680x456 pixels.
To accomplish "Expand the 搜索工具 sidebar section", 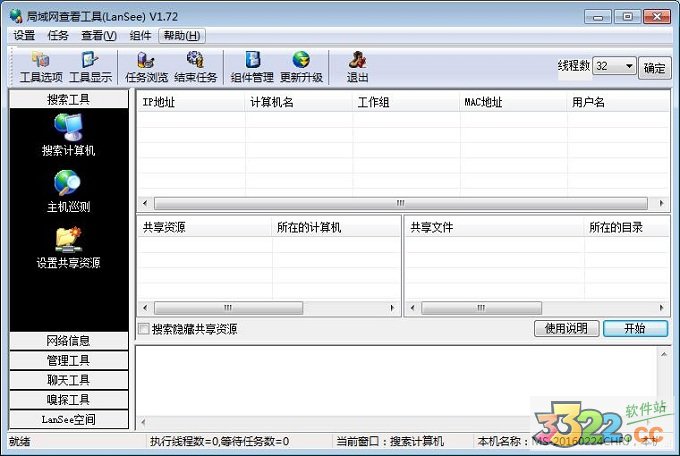I will [69, 99].
